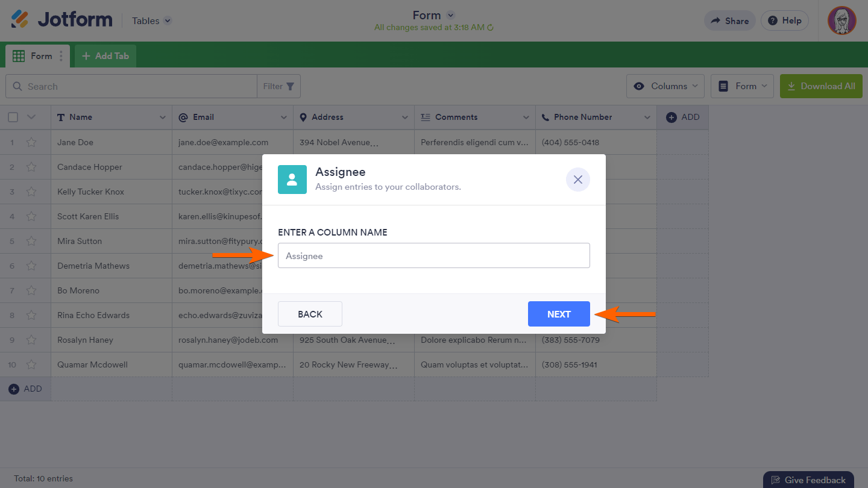Image resolution: width=868 pixels, height=488 pixels.
Task: Star the Rosalyn Haney row
Action: click(x=31, y=340)
